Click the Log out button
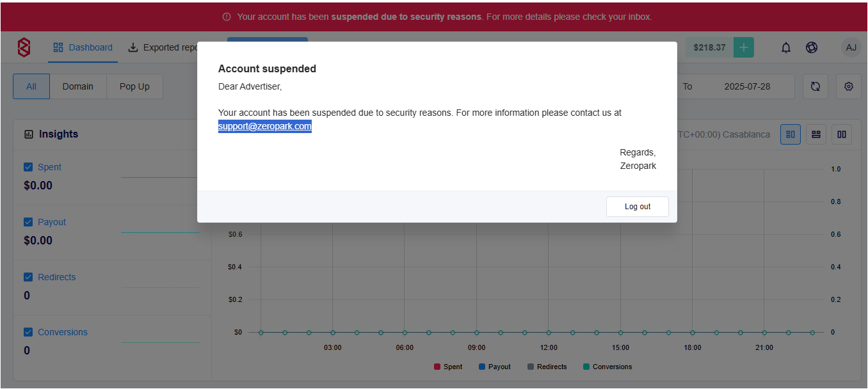 coord(638,207)
